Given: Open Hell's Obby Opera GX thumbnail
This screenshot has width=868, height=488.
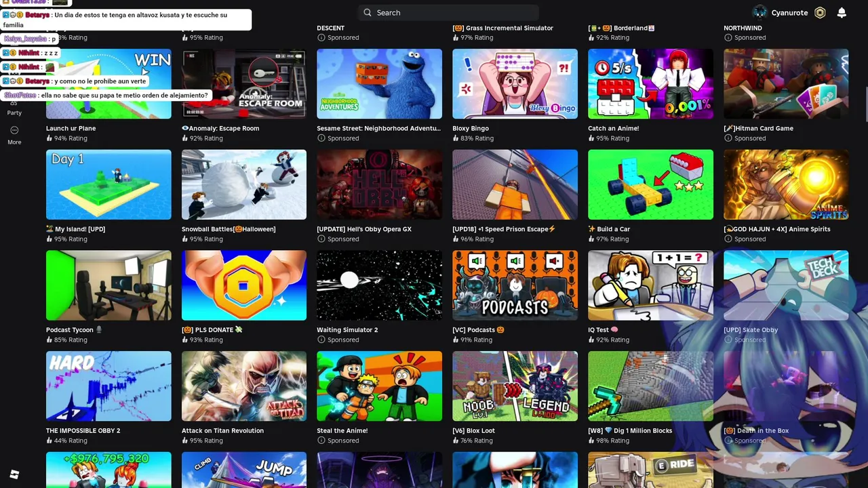Looking at the screenshot, I should [379, 184].
